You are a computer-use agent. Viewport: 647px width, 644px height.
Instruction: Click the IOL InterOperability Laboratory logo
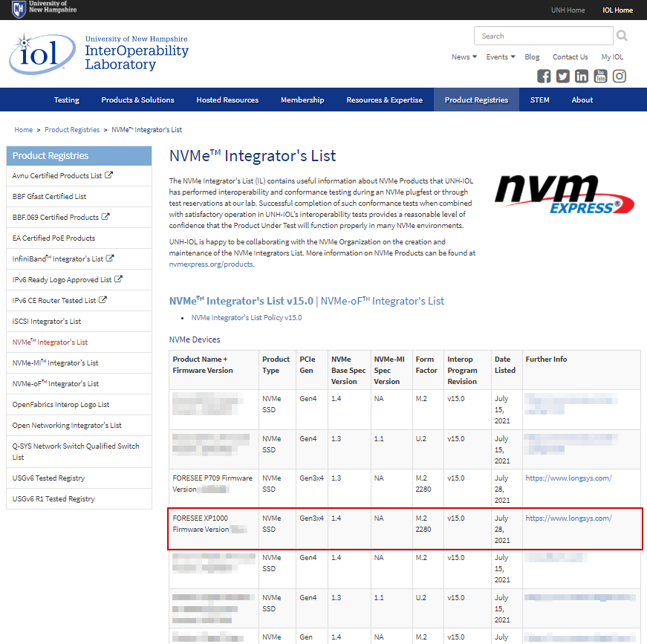tap(99, 53)
